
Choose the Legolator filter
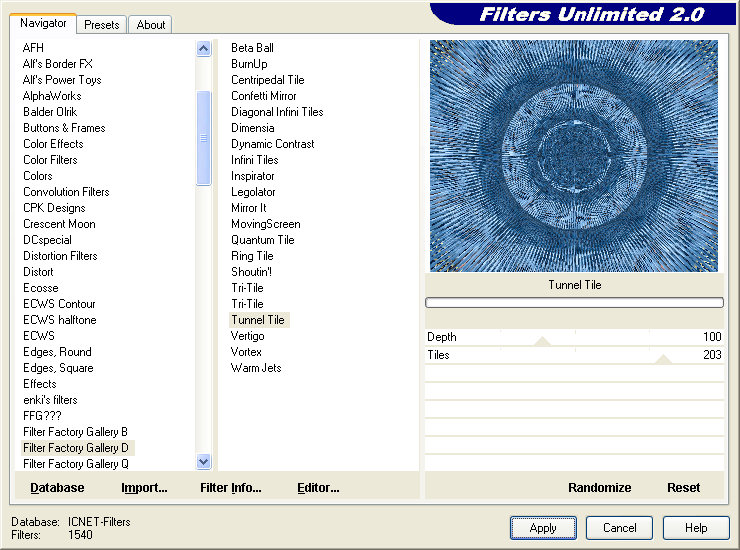click(253, 192)
